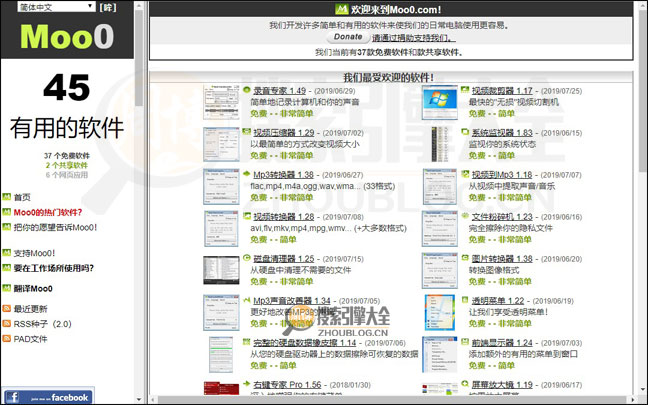
Task: Click 2 个共享软件 text
Action: [x=67, y=165]
